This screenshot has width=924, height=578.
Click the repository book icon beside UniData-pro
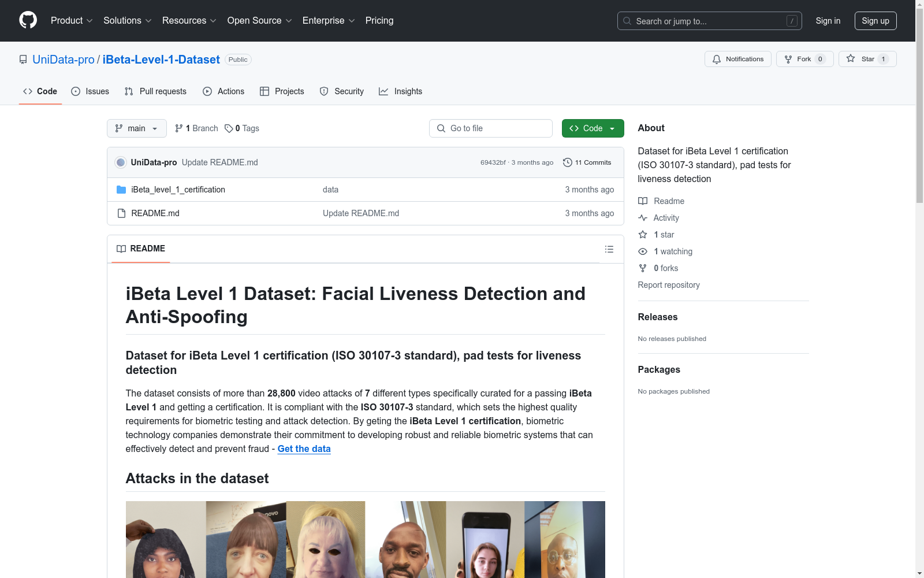point(23,60)
